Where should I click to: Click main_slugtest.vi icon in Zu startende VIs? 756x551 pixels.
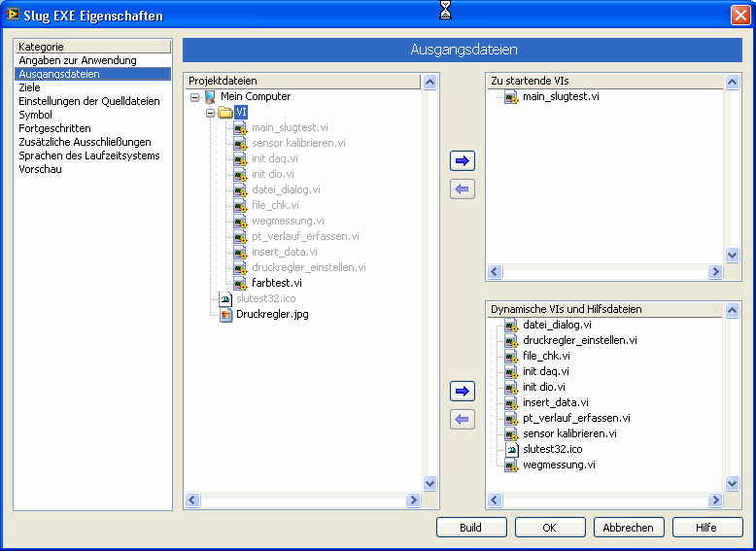511,97
